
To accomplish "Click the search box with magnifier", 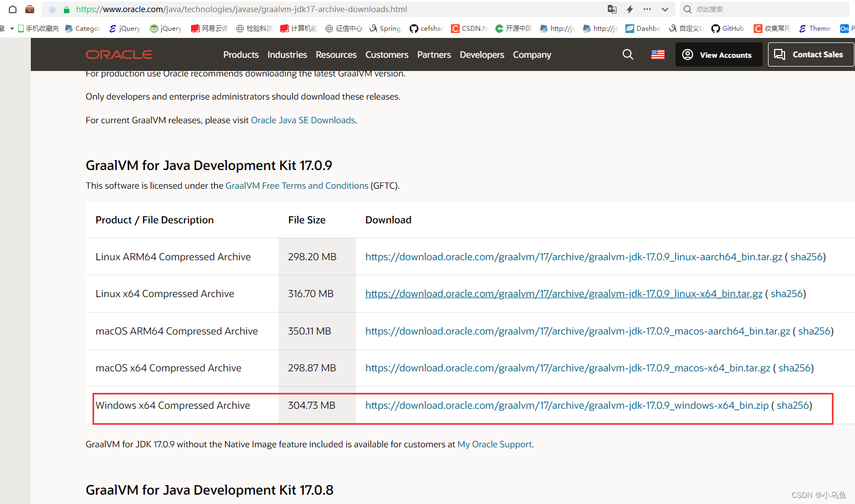I will pos(765,9).
